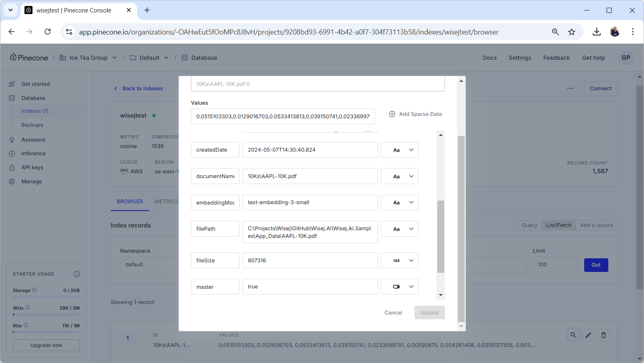Click the metadata list scroll-down arrow
Screen dimensions: 644x363
coord(441,295)
